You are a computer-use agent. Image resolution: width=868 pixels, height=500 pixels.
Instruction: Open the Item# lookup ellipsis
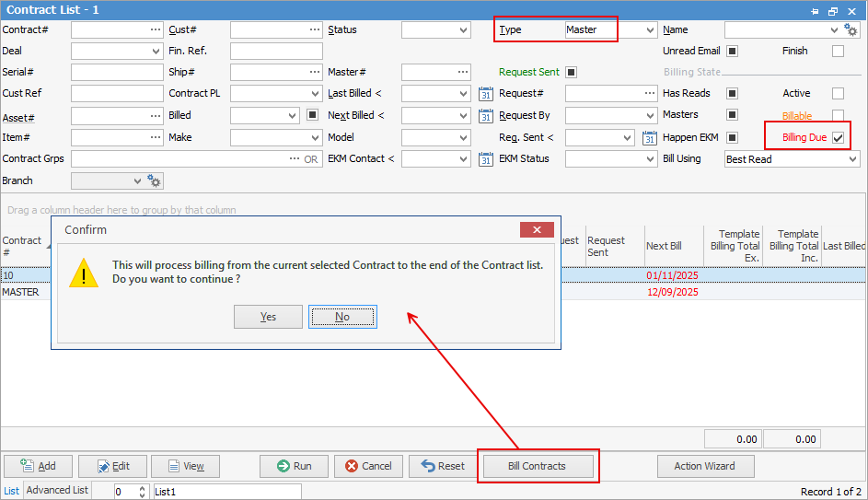tap(156, 137)
